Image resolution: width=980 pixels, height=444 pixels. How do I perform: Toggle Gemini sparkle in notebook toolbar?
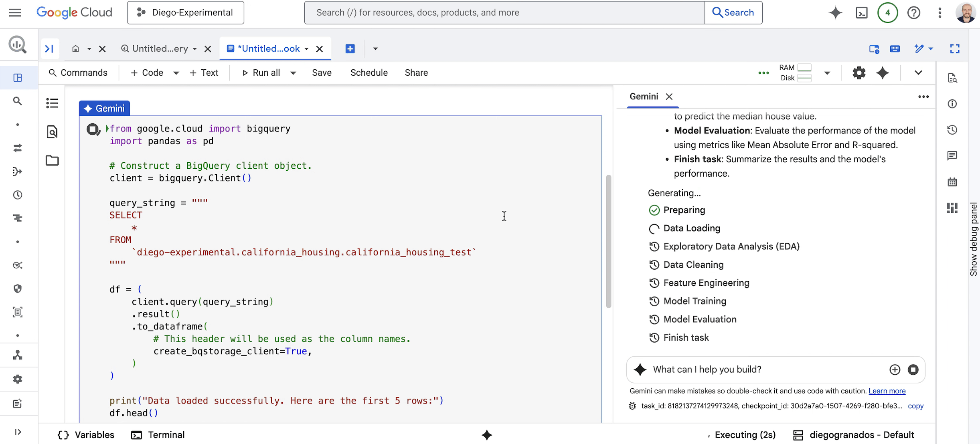(883, 73)
